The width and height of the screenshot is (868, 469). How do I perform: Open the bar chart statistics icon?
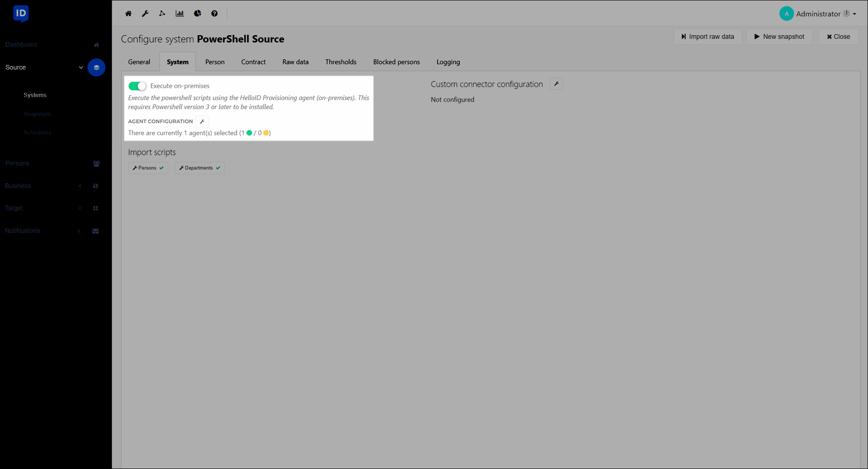click(180, 14)
